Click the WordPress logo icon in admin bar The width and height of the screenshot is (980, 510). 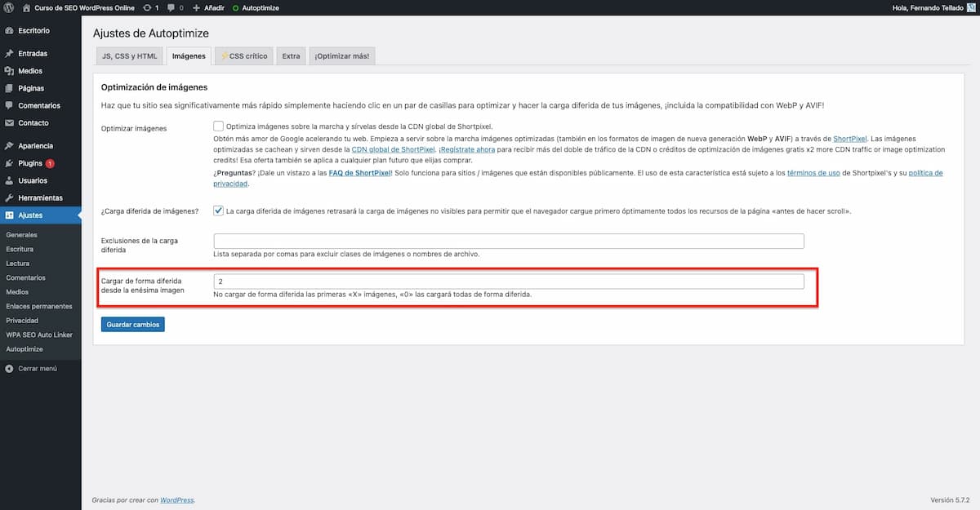(x=9, y=7)
